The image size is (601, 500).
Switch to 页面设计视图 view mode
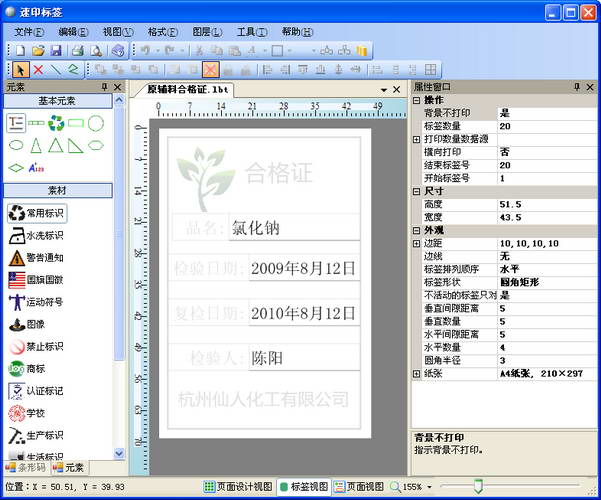tap(238, 487)
